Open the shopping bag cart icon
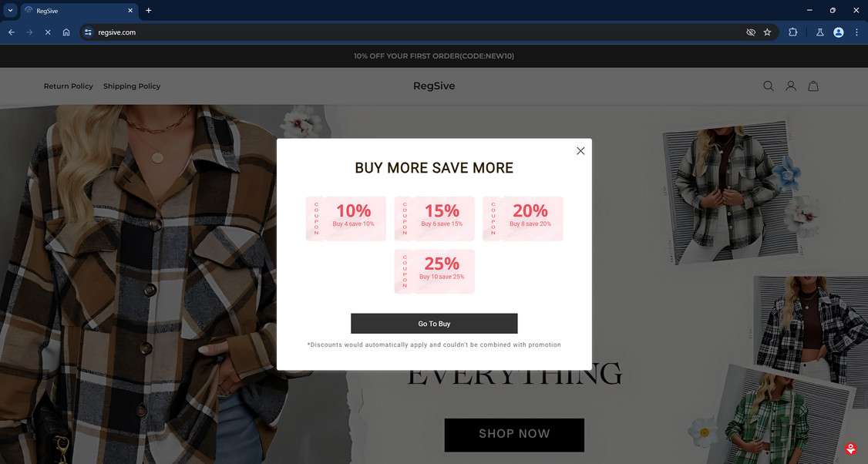Viewport: 868px width, 464px height. 813,86
